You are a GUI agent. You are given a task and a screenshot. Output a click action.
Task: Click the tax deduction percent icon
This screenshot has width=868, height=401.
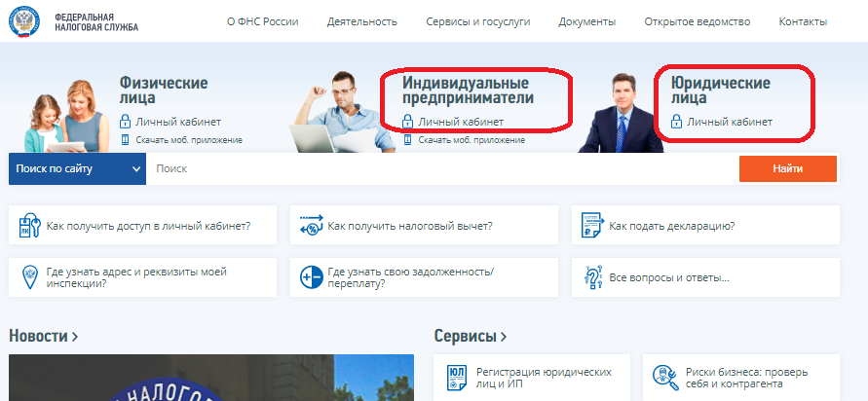(x=312, y=226)
